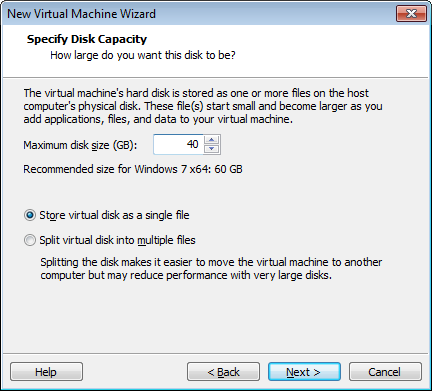Choose the multiple files radio button circle
Image resolution: width=432 pixels, height=391 pixels.
[x=30, y=240]
